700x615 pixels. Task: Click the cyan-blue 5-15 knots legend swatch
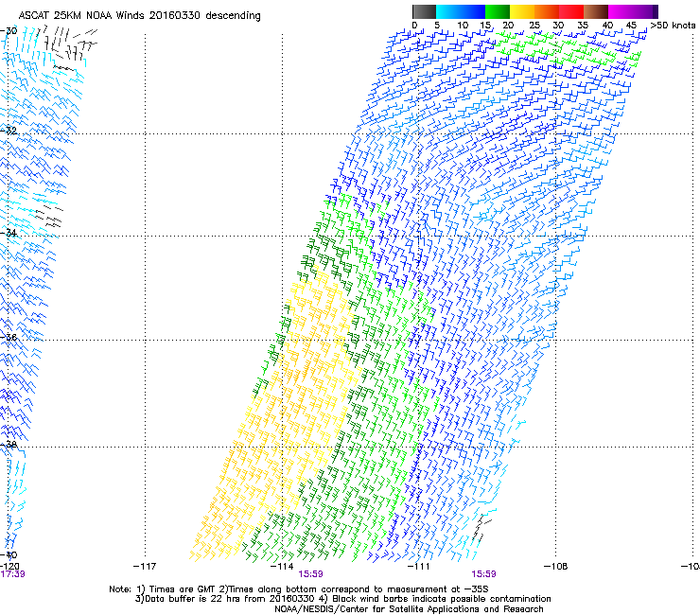(x=461, y=11)
